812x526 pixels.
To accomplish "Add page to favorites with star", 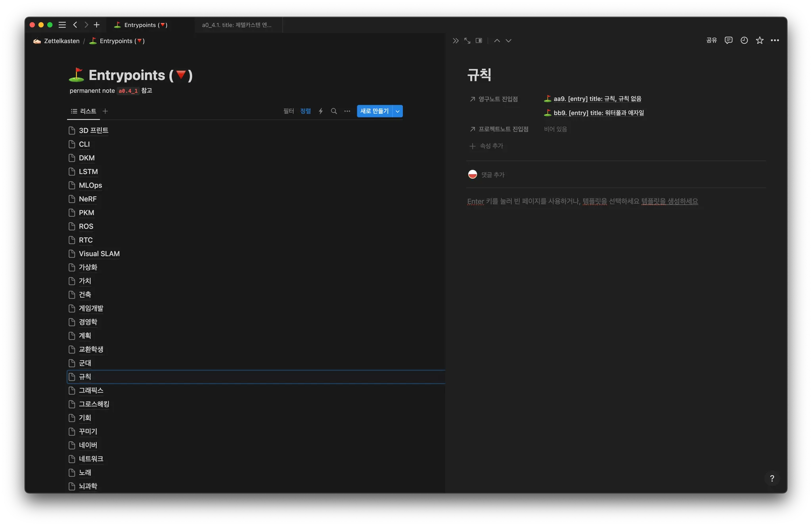I will click(x=760, y=40).
